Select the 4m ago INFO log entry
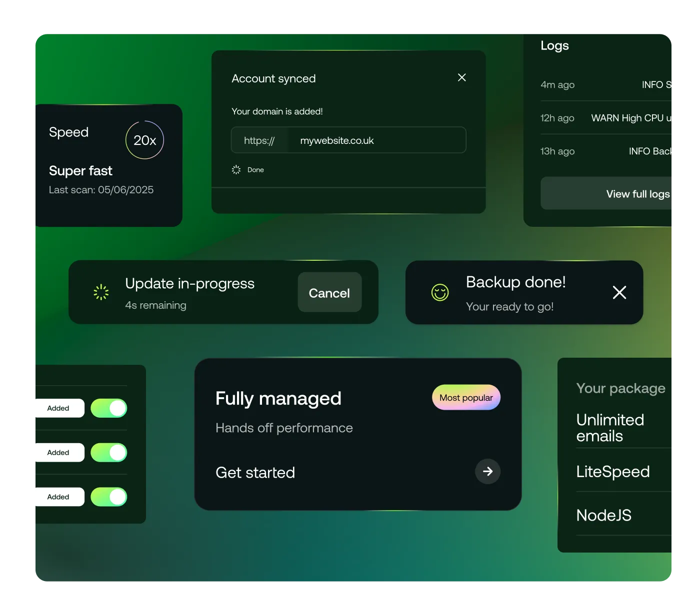This screenshot has height=596, width=700. click(x=606, y=85)
